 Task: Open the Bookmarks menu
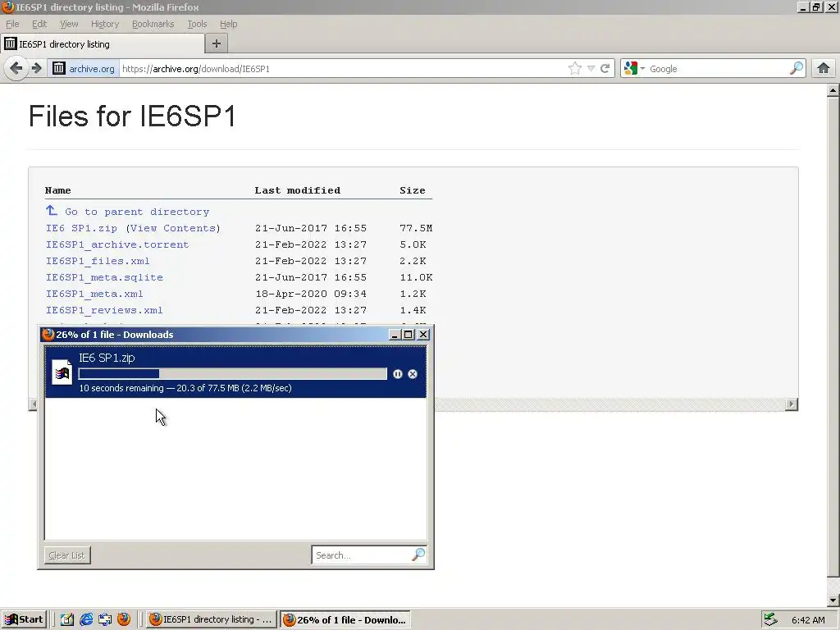(153, 24)
